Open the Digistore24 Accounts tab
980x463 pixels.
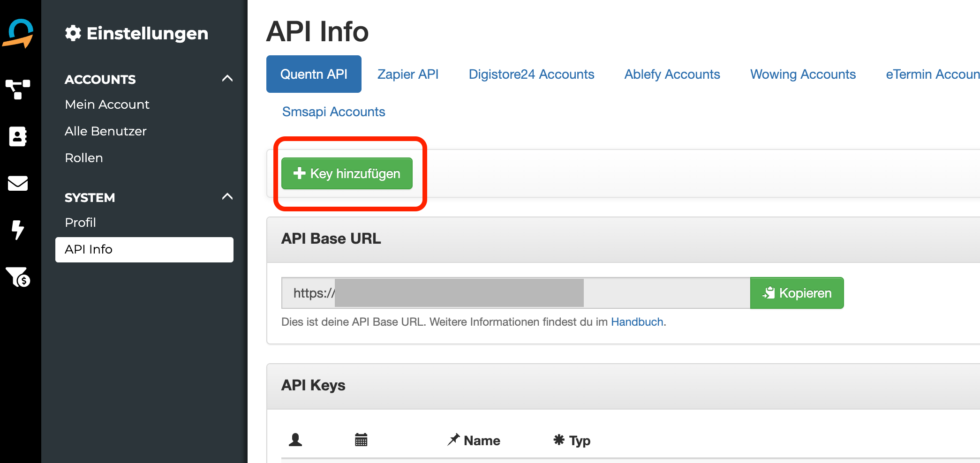click(531, 74)
